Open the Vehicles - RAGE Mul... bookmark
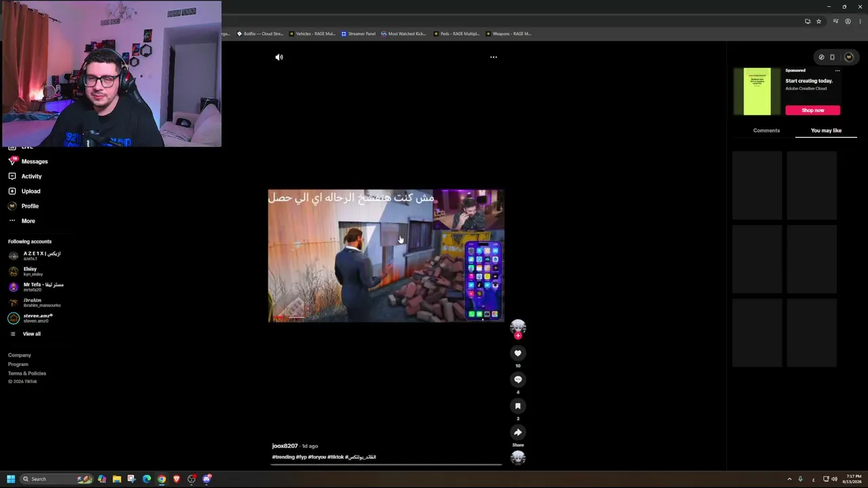868x488 pixels. coord(312,34)
